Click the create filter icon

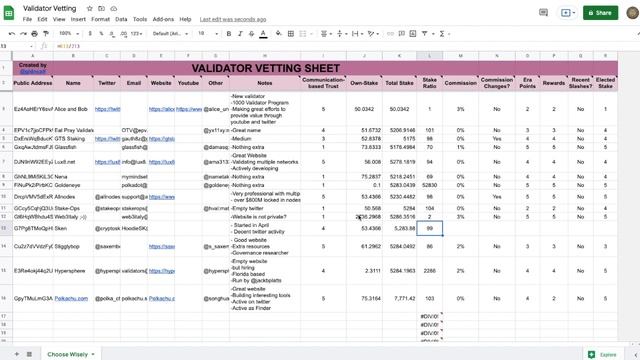[x=424, y=33]
